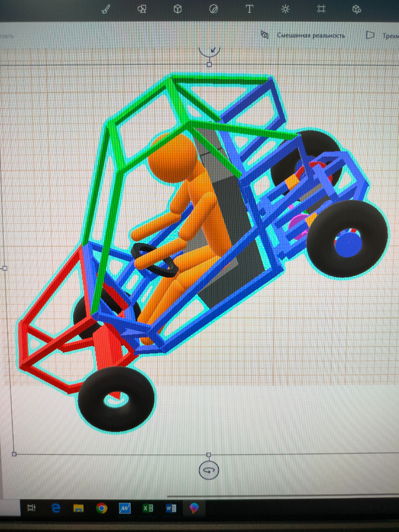Image resolution: width=399 pixels, height=532 pixels.
Task: Click the left-middle selection handle
Action: [5, 268]
